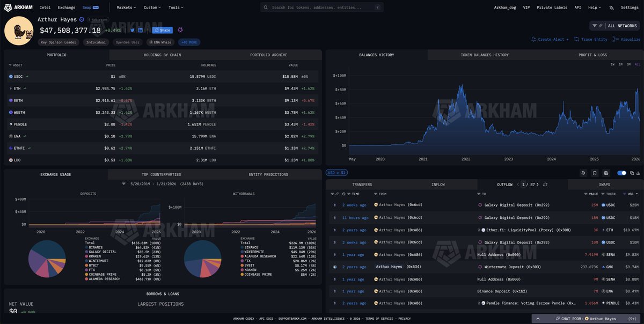Click the Trace Entity link
Image resolution: width=644 pixels, height=324 pixels.
click(x=590, y=39)
